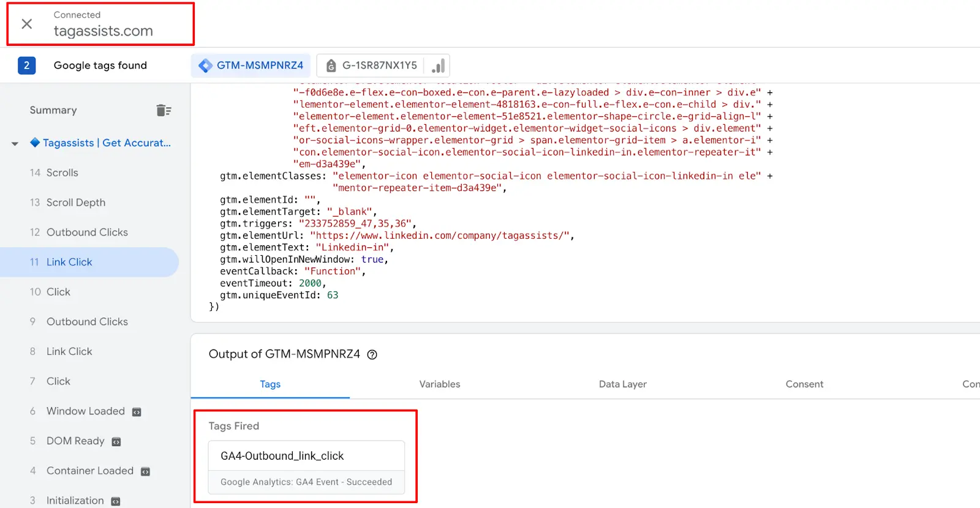Select event 8 Link Click
Image resolution: width=980 pixels, height=508 pixels.
[89, 351]
